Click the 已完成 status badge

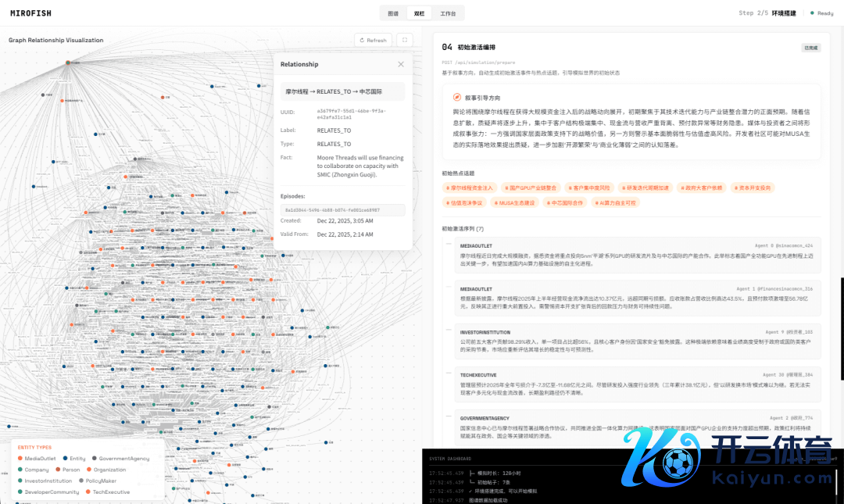coord(811,48)
